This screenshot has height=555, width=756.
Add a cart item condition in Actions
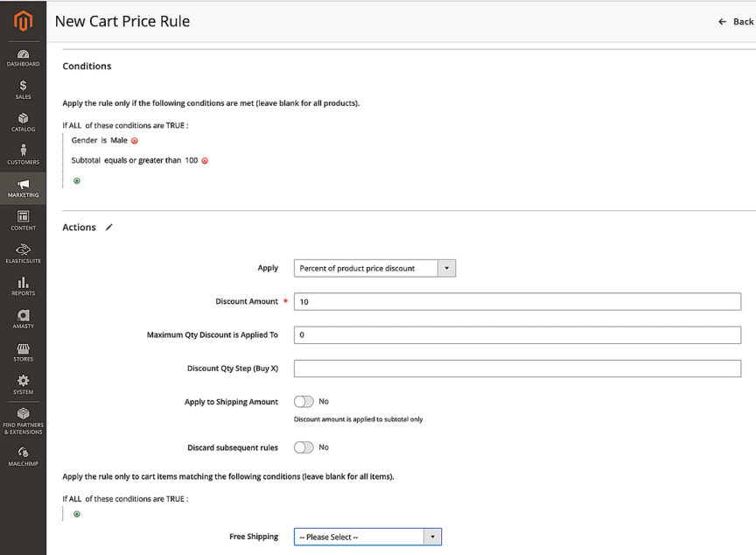pyautogui.click(x=77, y=514)
